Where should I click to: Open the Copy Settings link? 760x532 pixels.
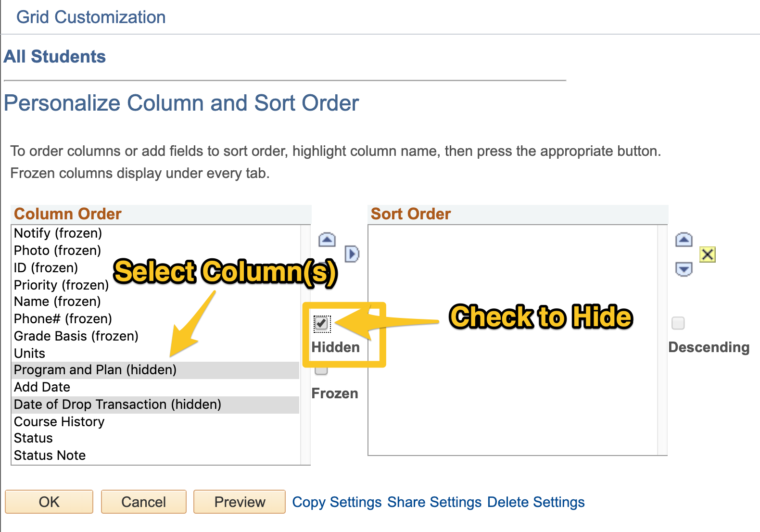pos(337,502)
